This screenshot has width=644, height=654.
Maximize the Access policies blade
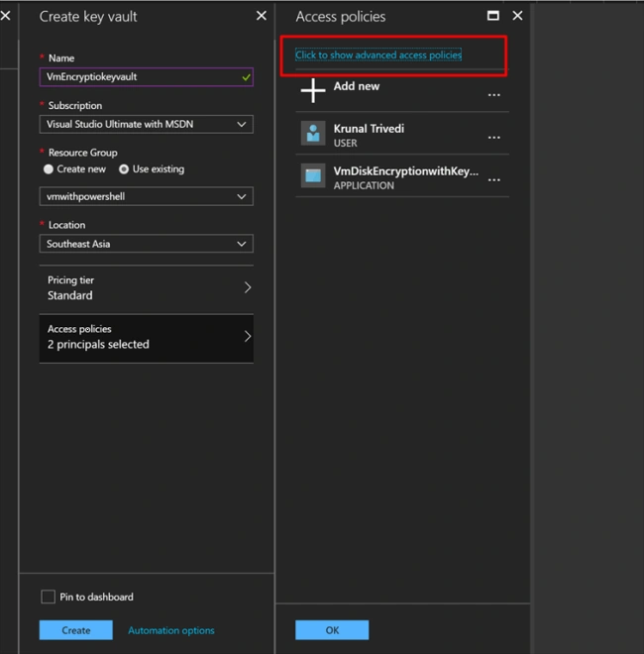(x=493, y=16)
